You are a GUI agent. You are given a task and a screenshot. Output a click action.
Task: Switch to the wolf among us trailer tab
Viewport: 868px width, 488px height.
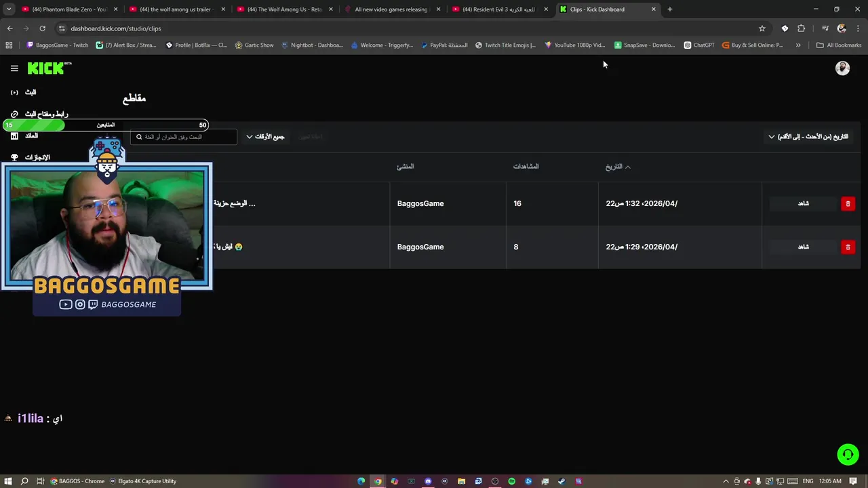click(x=177, y=9)
